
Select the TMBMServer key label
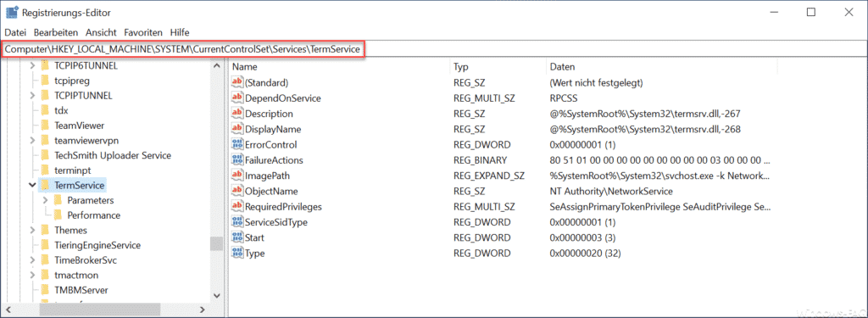point(81,290)
